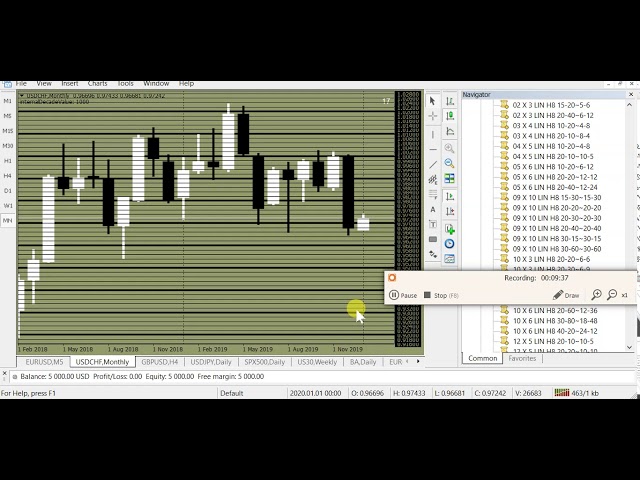Click the blue clock periods icon
Image resolution: width=640 pixels, height=480 pixels.
[x=449, y=243]
